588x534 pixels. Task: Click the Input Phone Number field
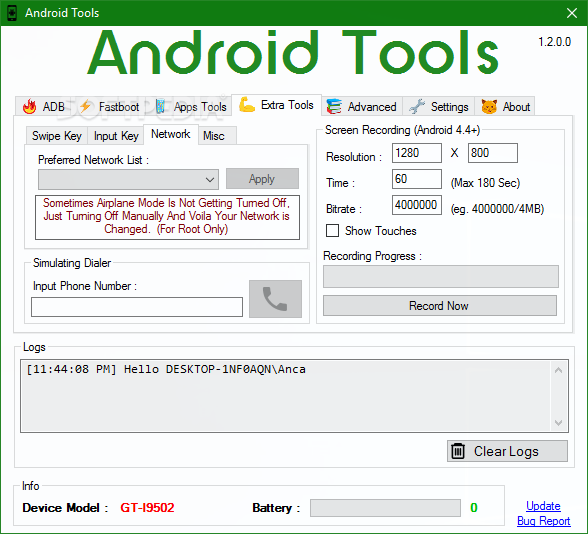tap(137, 307)
